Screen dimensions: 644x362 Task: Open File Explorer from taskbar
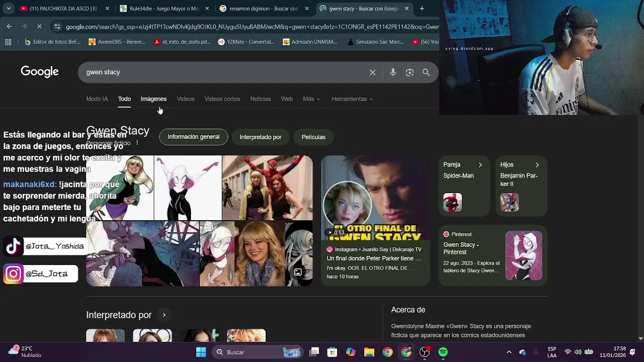[x=369, y=352]
